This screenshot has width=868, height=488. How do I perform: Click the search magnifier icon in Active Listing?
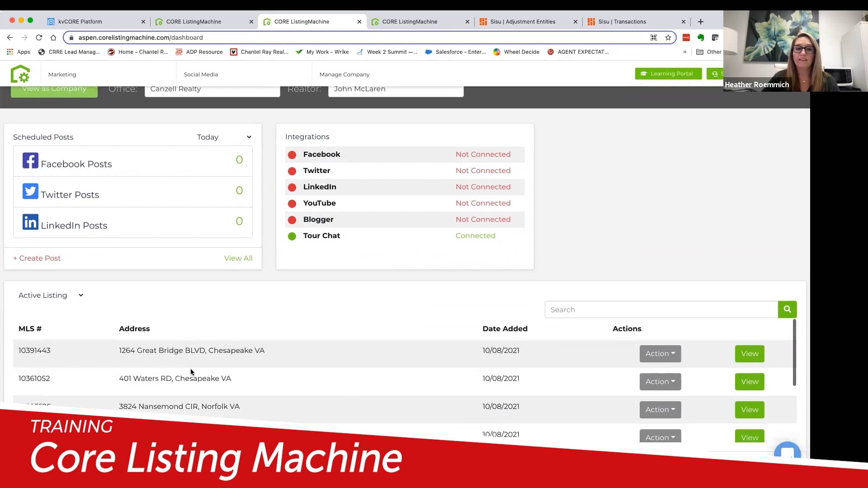pyautogui.click(x=787, y=310)
